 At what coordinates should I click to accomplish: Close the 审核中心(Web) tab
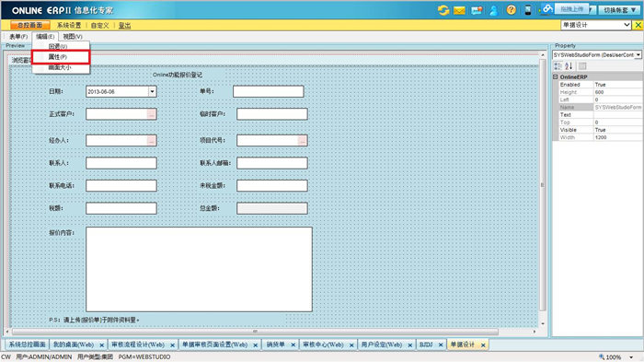coord(351,345)
